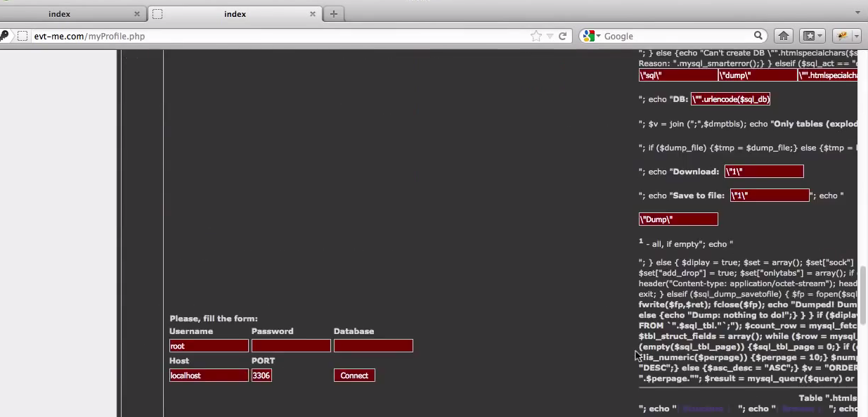Screen dimensions: 868x417
Task: Click the Save to file input field
Action: tap(770, 195)
